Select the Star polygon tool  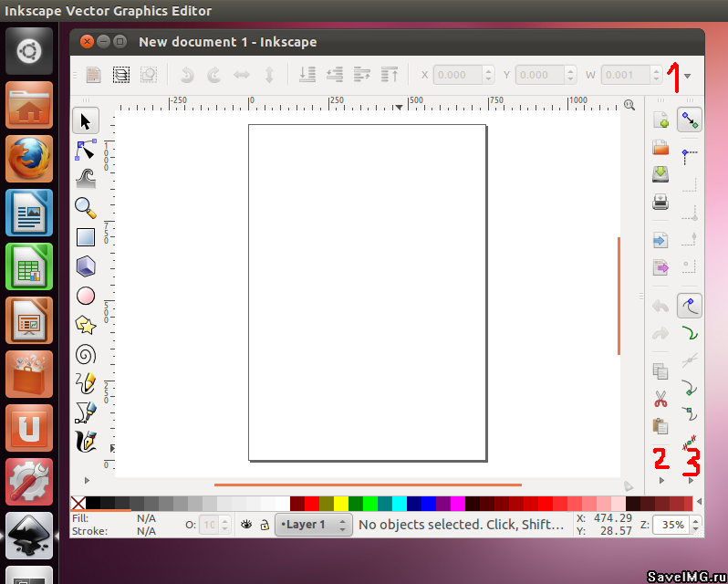pos(86,325)
